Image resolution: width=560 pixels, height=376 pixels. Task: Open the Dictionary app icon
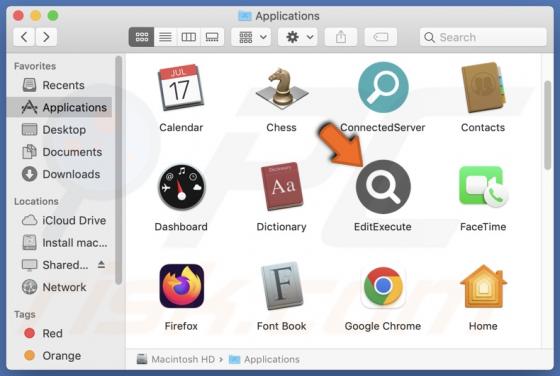pyautogui.click(x=282, y=186)
